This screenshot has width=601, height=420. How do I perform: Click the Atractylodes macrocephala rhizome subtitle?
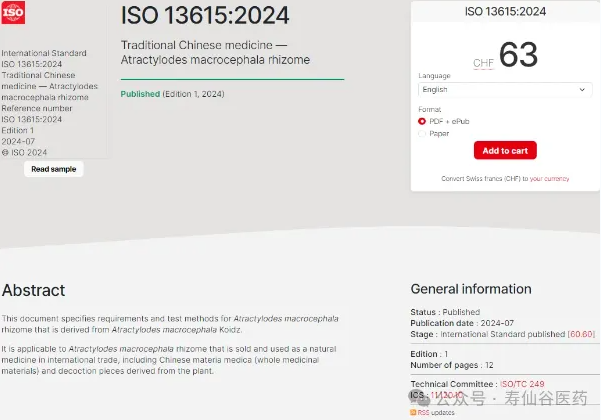coord(215,60)
